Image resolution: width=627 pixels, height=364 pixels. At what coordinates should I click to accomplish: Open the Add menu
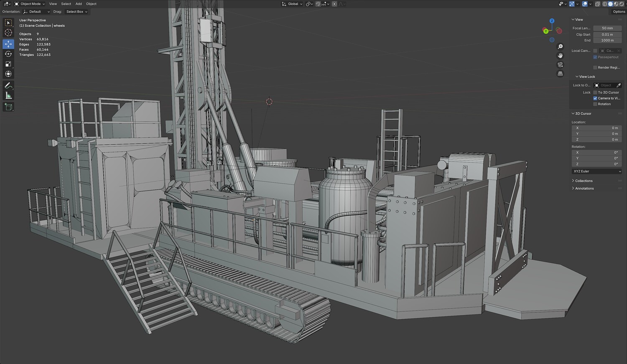click(x=79, y=4)
